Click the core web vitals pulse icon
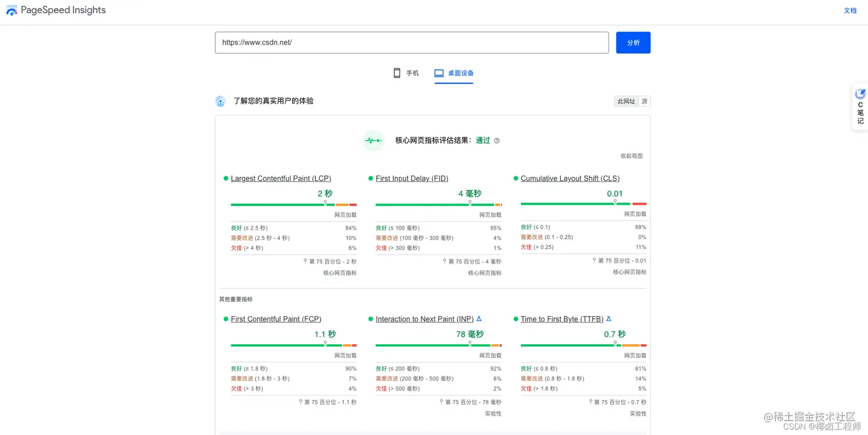 [x=374, y=141]
